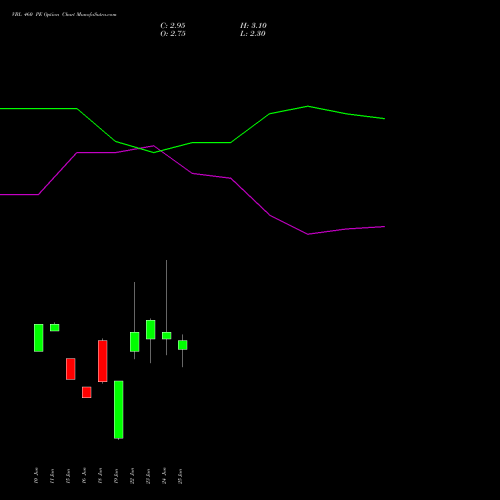This screenshot has width=500, height=500.
Task: Click the first green candlestick on the left
Action: 39,338
